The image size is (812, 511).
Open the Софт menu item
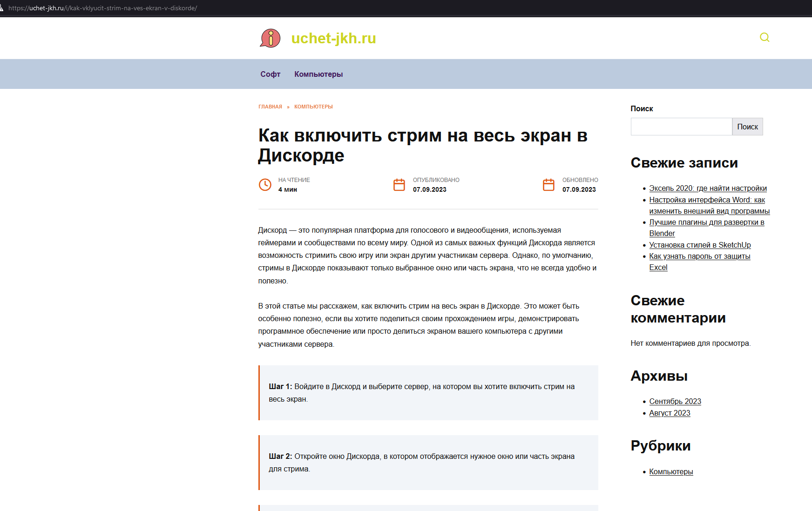click(x=271, y=74)
